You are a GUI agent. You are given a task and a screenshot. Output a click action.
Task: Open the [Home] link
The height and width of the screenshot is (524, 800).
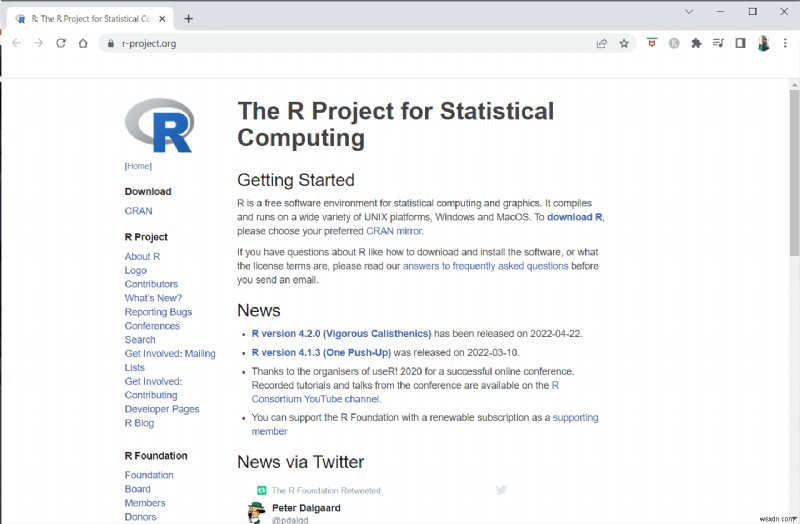[x=138, y=166]
